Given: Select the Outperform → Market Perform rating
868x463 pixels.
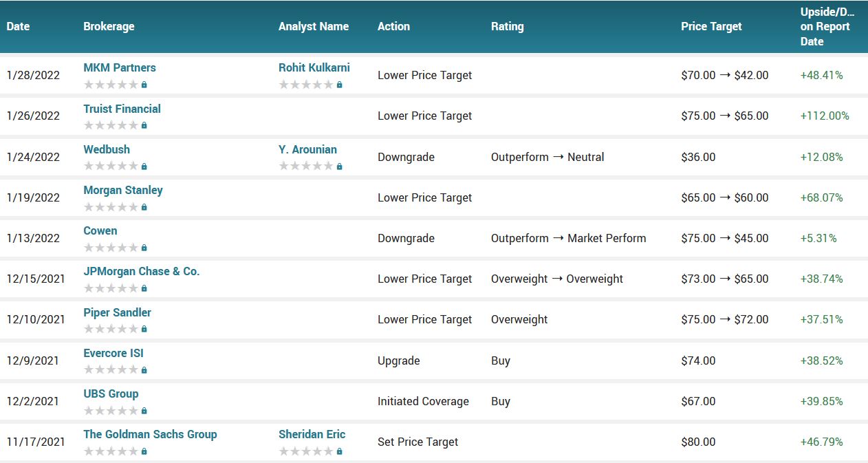Looking at the screenshot, I should click(569, 238).
